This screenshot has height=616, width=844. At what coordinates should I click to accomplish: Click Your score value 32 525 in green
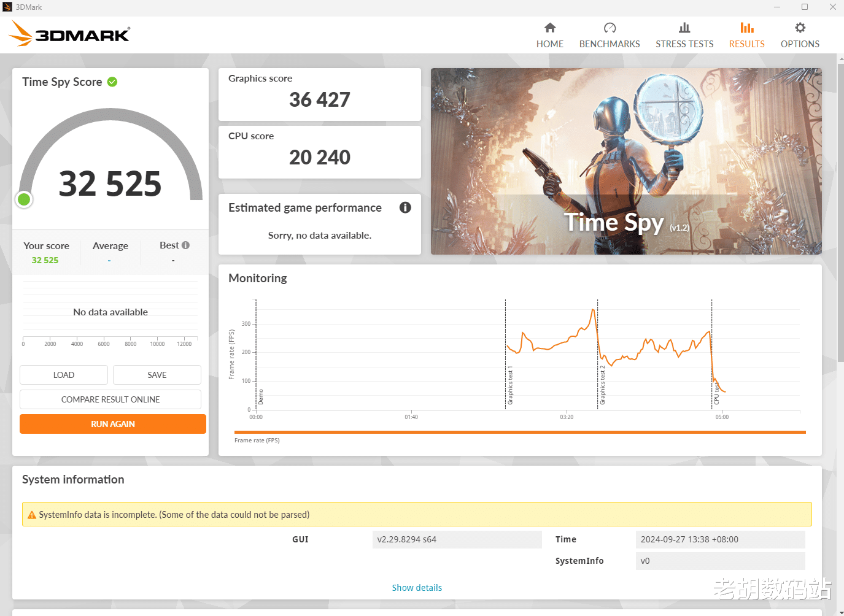click(x=45, y=260)
